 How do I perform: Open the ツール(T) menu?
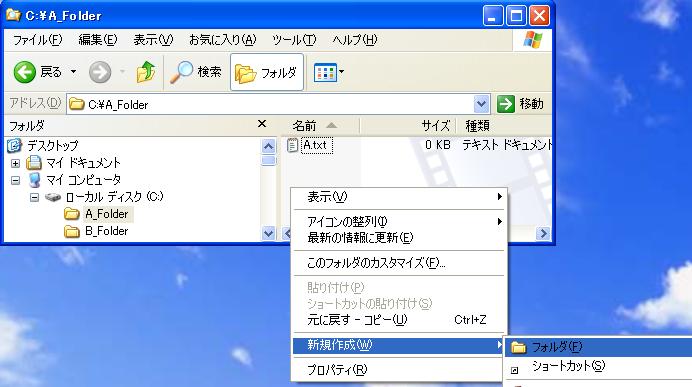(x=294, y=40)
